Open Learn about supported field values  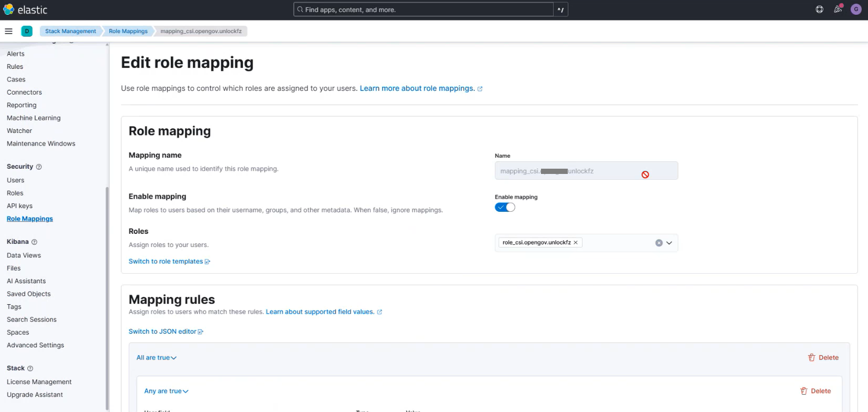click(x=324, y=312)
